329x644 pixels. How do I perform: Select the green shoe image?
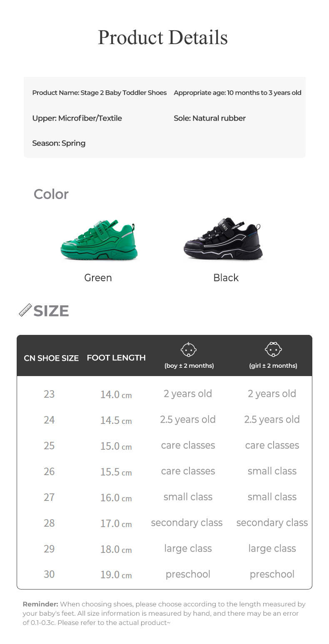pos(99,240)
